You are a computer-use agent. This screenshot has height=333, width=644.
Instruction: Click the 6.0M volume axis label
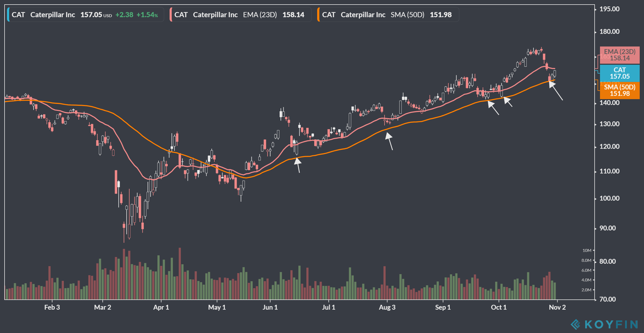click(586, 270)
